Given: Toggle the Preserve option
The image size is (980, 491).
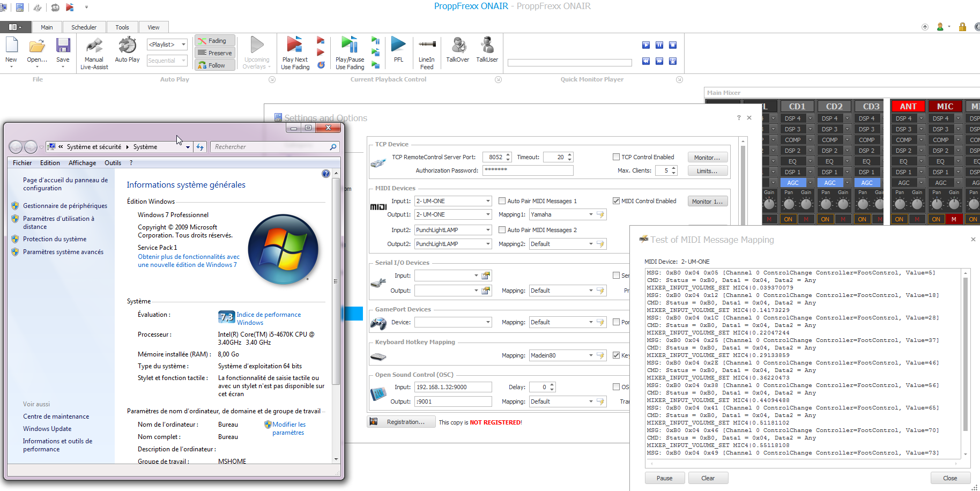Looking at the screenshot, I should click(214, 53).
